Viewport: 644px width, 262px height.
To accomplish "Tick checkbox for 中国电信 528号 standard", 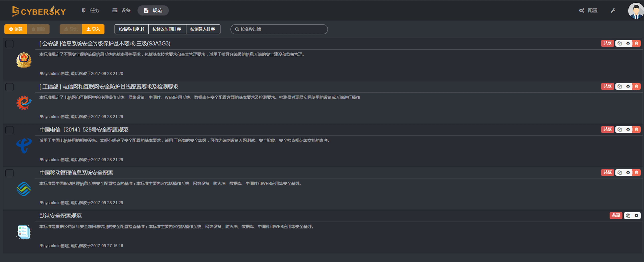I will (x=9, y=130).
